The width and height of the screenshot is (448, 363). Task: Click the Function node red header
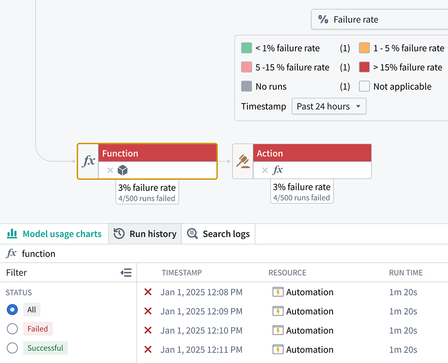point(158,153)
